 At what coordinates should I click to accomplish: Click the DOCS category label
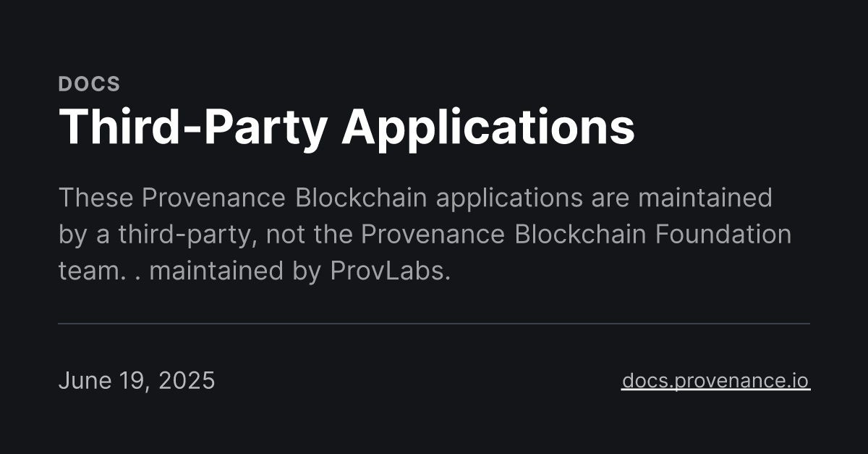(x=89, y=84)
